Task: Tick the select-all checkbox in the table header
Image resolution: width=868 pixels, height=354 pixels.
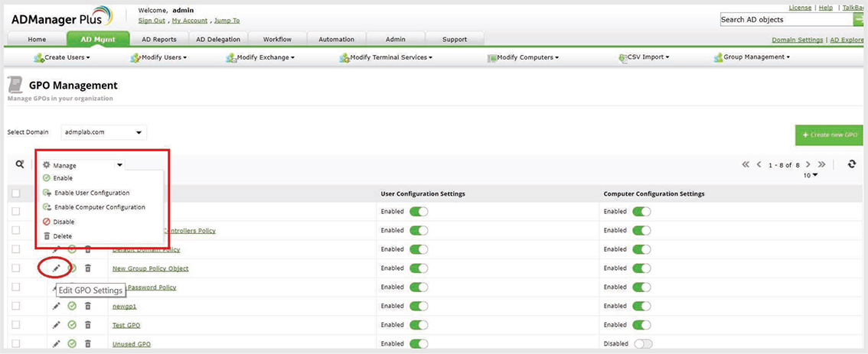Action: 16,193
